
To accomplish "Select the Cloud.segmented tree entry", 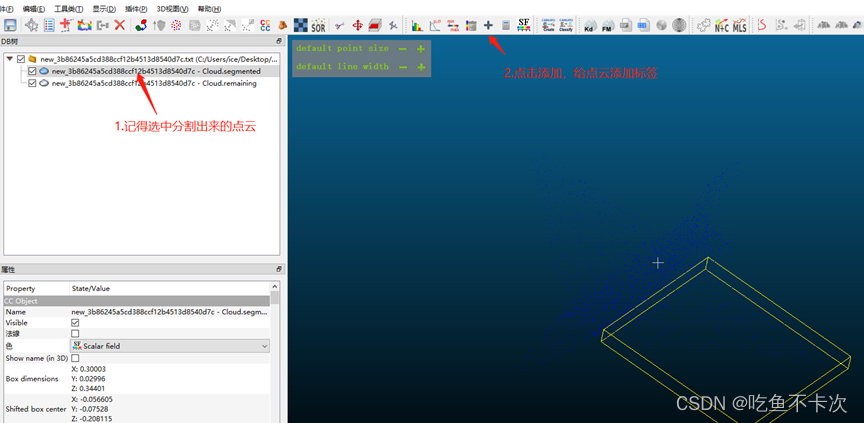I will [156, 71].
